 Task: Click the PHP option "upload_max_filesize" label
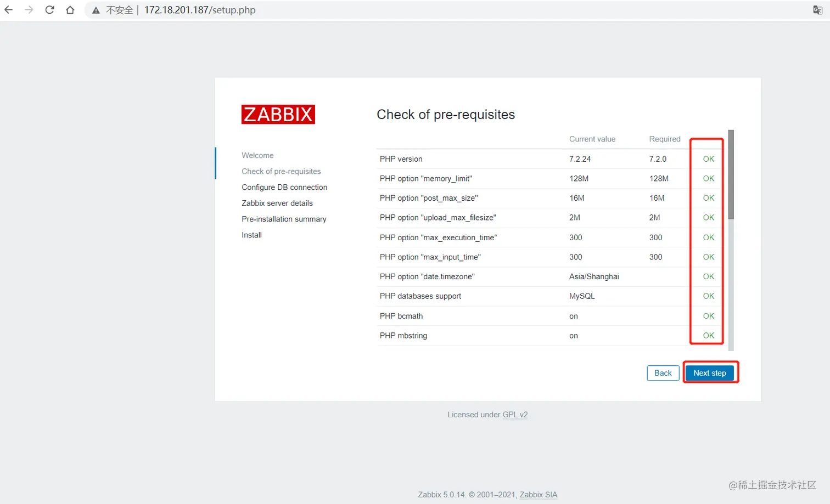438,218
